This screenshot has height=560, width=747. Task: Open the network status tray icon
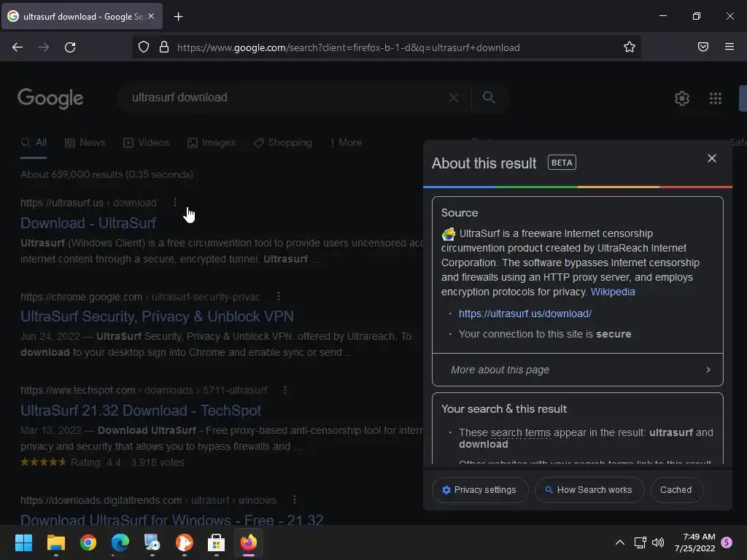[x=640, y=542]
